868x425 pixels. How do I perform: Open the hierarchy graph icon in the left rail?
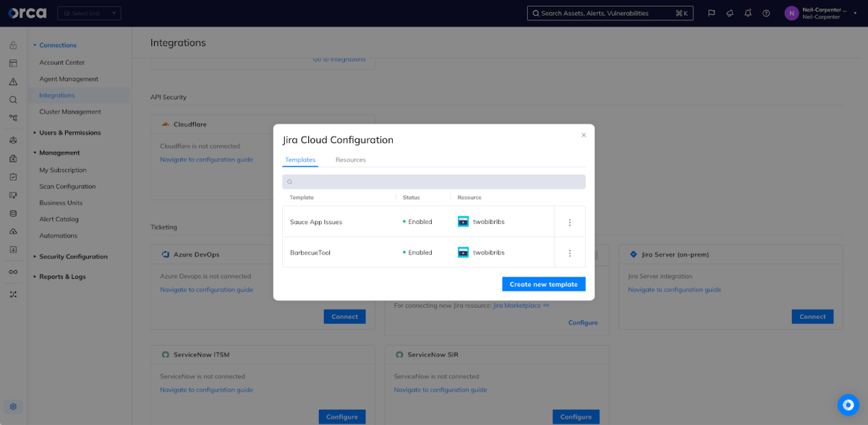(13, 118)
